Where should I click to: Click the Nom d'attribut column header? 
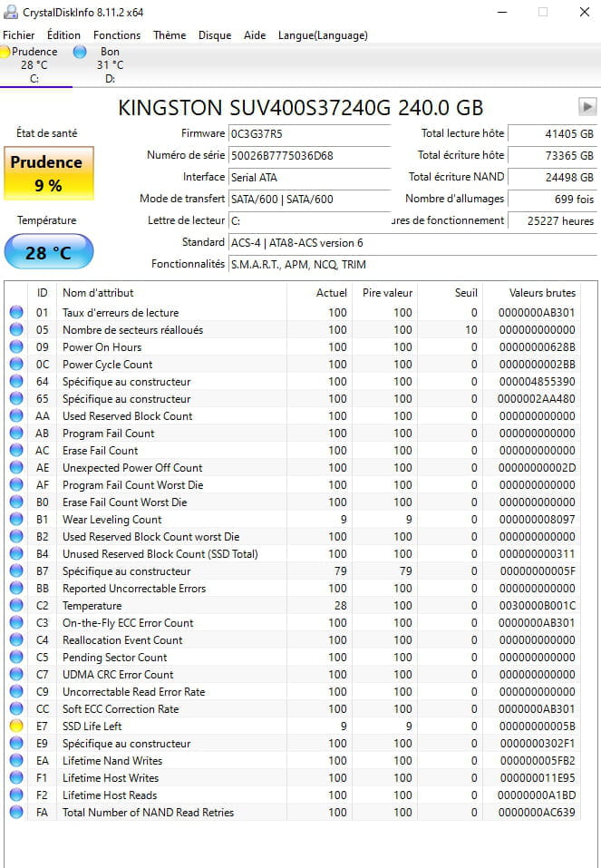(x=171, y=293)
